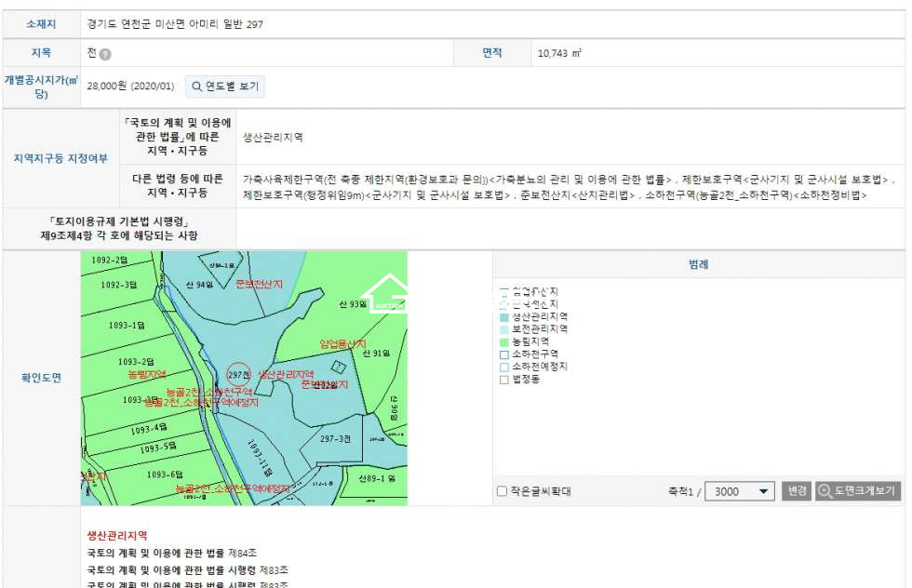Click the 농림지역 green swatch in legend

[x=504, y=341]
